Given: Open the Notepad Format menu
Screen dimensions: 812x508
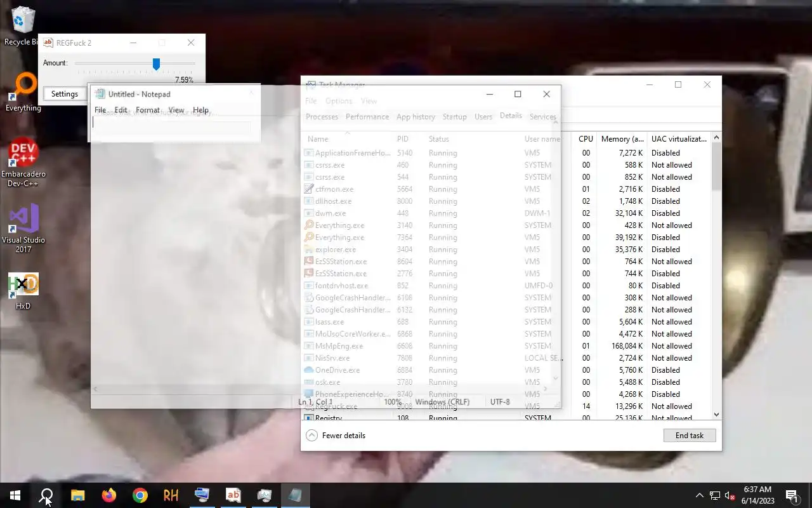Looking at the screenshot, I should [148, 110].
